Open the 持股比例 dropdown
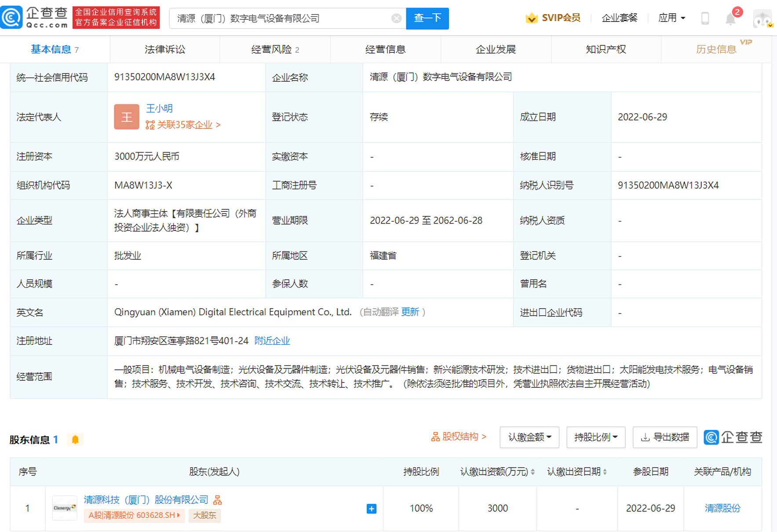The height and width of the screenshot is (532, 777). [596, 437]
